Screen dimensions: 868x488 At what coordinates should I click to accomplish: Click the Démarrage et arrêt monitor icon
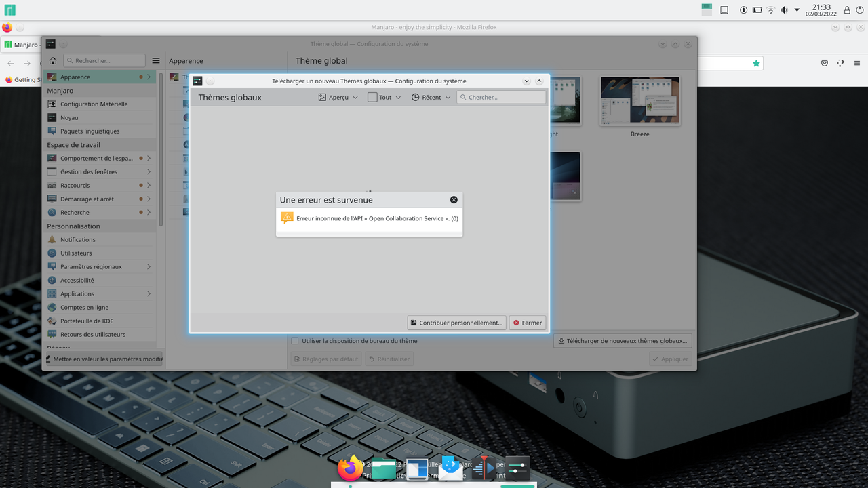click(52, 199)
